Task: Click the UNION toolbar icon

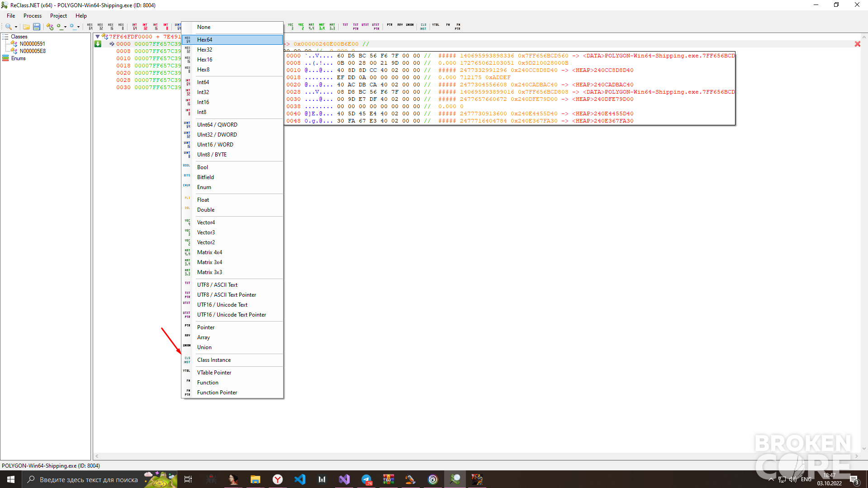Action: [410, 25]
